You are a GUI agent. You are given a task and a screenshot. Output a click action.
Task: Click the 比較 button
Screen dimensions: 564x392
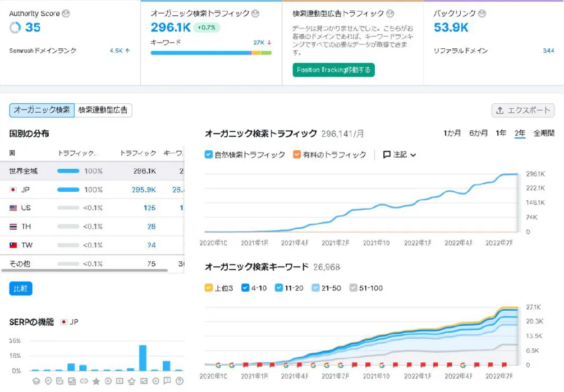tap(21, 287)
